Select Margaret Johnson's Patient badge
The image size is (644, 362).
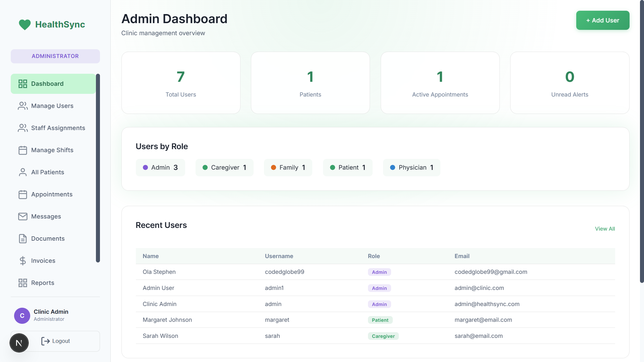click(380, 320)
